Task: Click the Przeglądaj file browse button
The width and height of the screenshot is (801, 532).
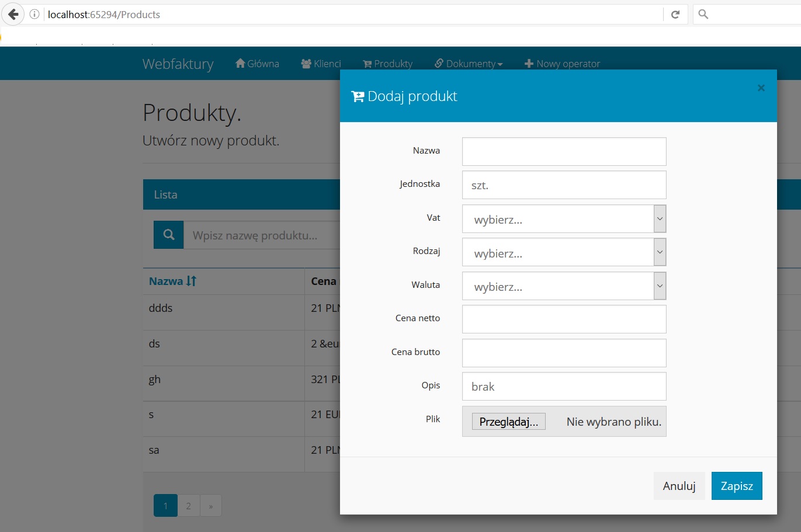Action: coord(508,422)
